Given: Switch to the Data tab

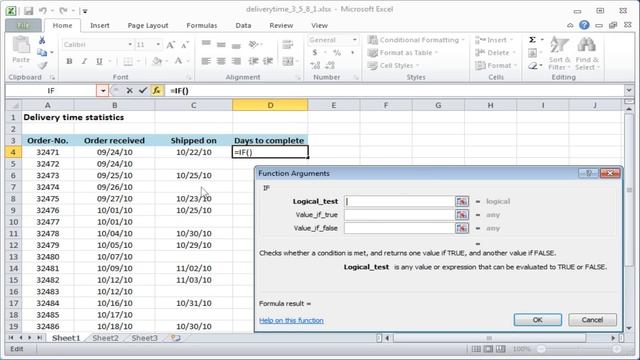Looking at the screenshot, I should (x=243, y=25).
